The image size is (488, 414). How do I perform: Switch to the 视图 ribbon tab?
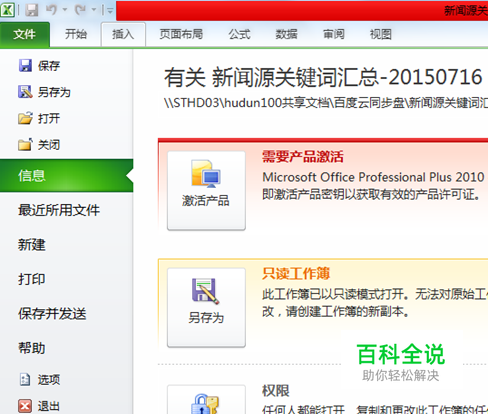381,34
